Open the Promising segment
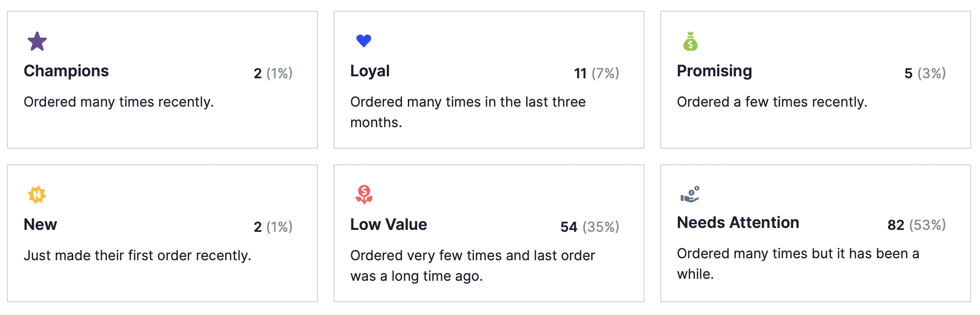Viewport: 980px width, 315px height. 714,71
